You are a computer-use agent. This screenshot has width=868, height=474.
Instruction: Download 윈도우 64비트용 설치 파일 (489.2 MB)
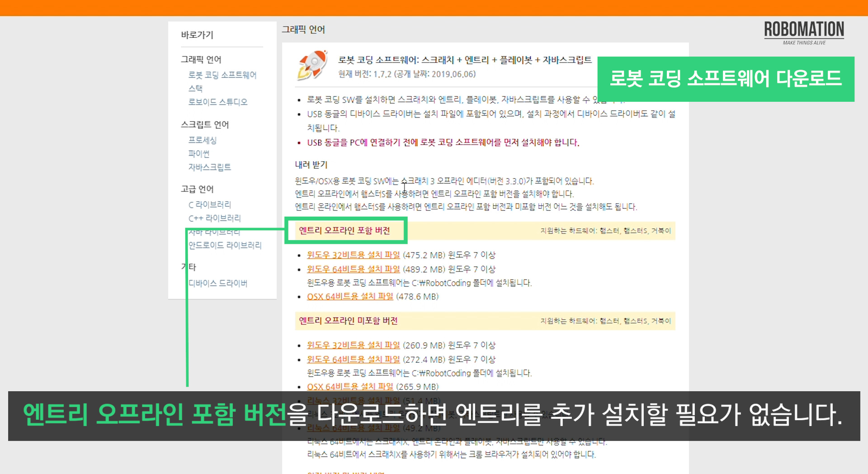(x=354, y=269)
